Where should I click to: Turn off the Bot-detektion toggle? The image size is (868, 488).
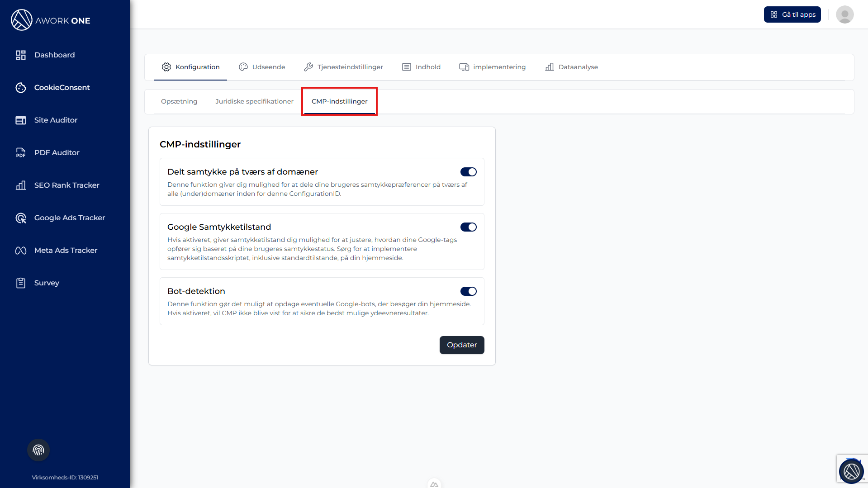(x=468, y=291)
